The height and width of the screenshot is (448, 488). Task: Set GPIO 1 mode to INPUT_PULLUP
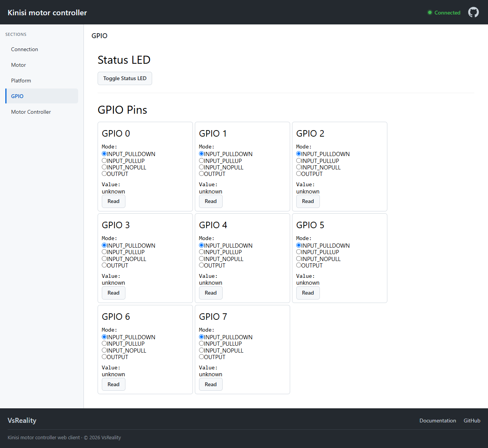202,161
